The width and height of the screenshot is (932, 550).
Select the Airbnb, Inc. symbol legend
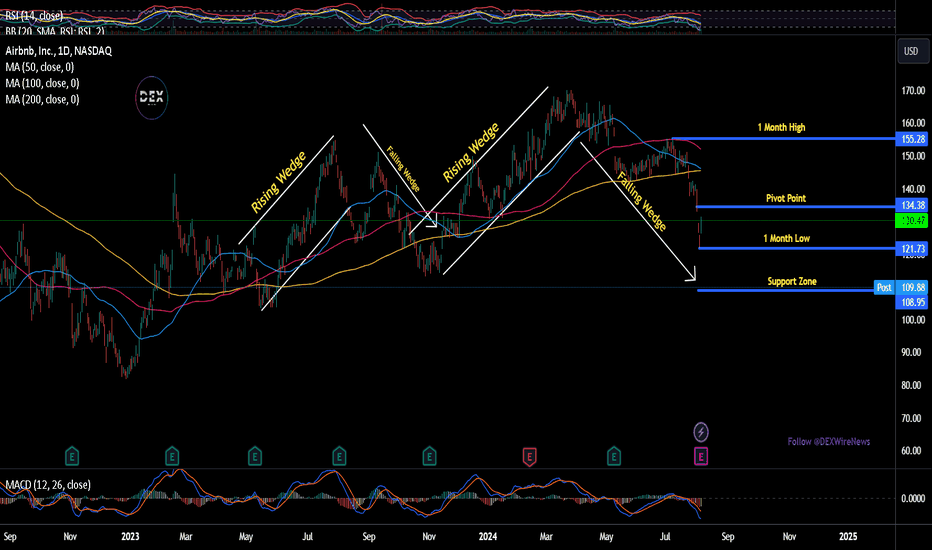(58, 51)
